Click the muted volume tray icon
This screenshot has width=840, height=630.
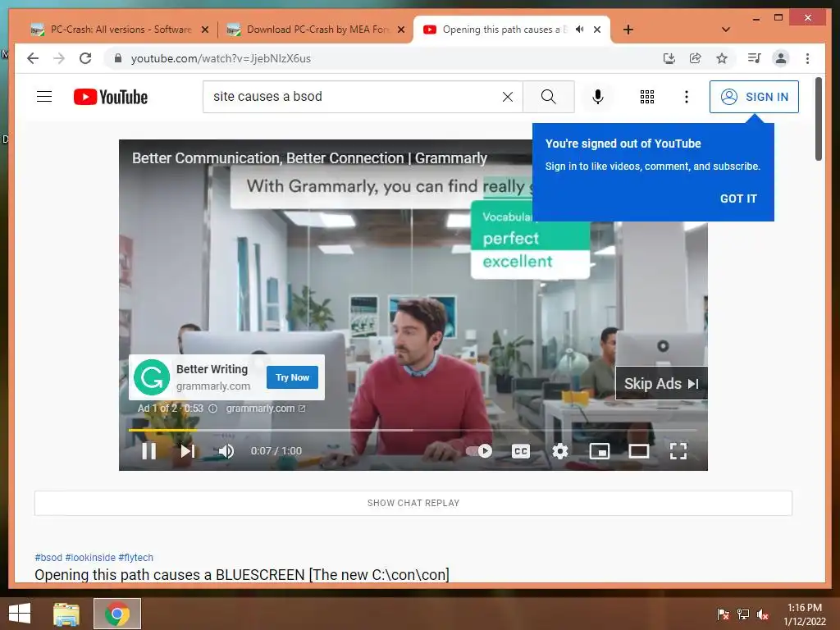(763, 614)
